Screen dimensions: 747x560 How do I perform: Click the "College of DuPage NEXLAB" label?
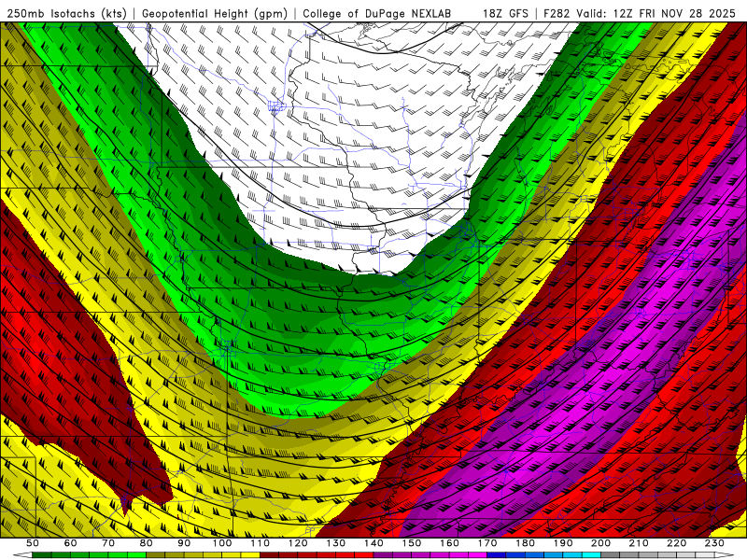(377, 13)
